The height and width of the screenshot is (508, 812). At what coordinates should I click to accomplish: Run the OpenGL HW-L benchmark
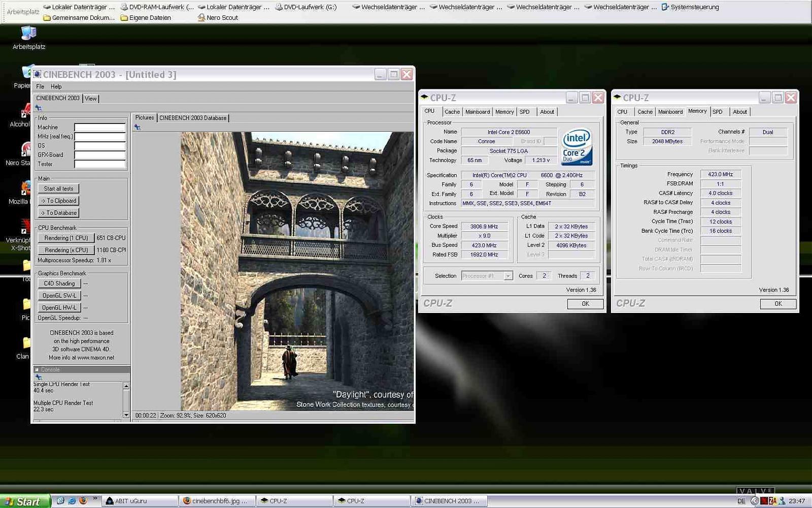(x=59, y=308)
